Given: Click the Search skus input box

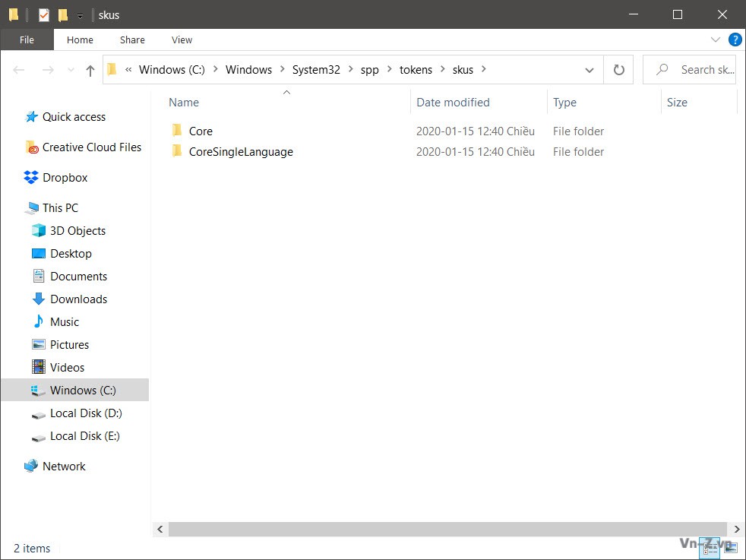Looking at the screenshot, I should tap(689, 70).
